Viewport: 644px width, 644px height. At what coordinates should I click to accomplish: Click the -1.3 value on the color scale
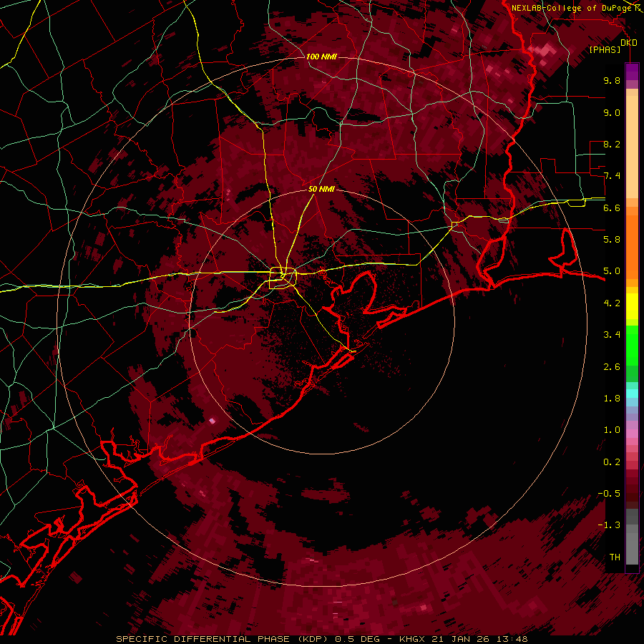click(609, 525)
